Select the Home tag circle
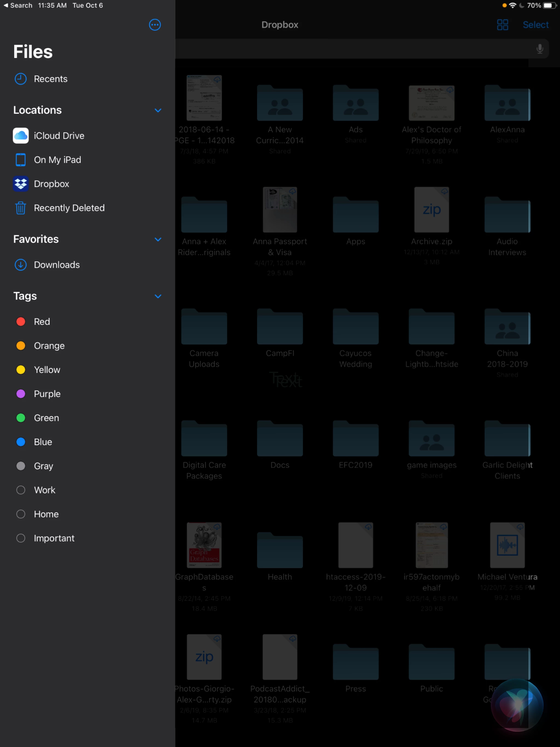Image resolution: width=560 pixels, height=747 pixels. pos(21,514)
